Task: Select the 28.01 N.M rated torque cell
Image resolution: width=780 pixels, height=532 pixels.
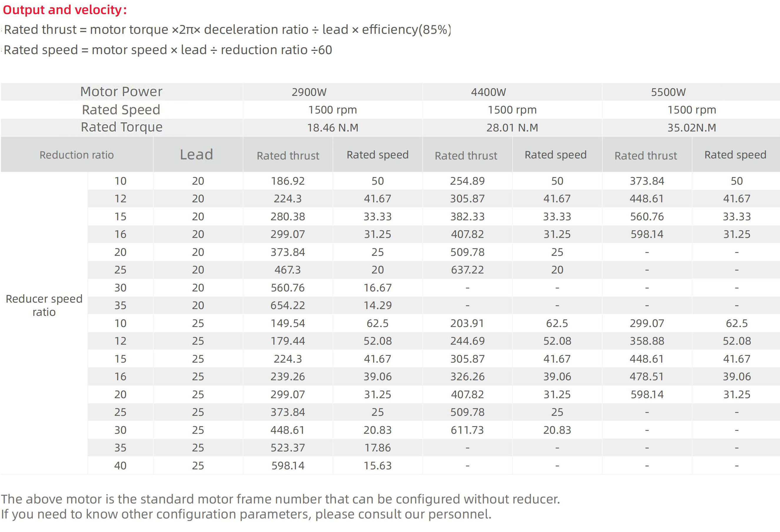Action: tap(512, 128)
